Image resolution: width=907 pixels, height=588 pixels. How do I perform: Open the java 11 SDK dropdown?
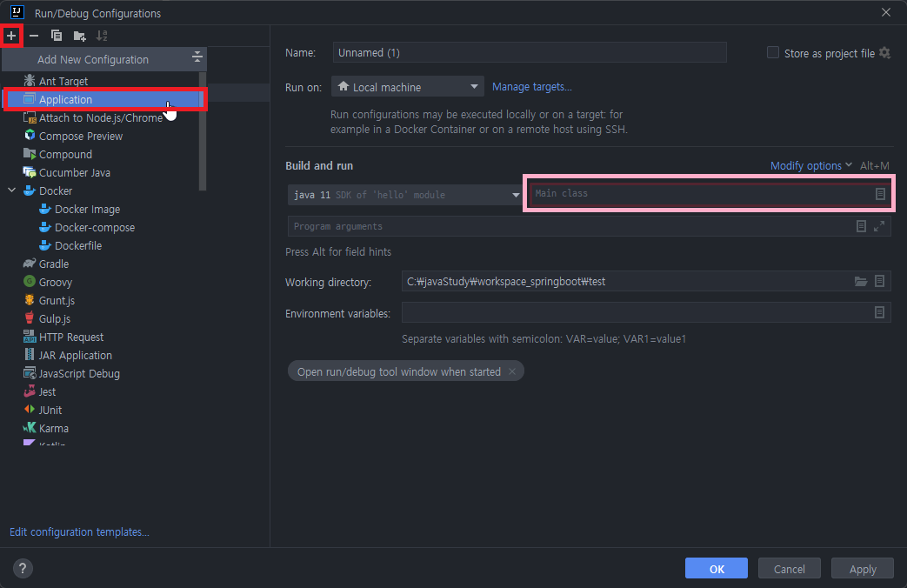405,195
